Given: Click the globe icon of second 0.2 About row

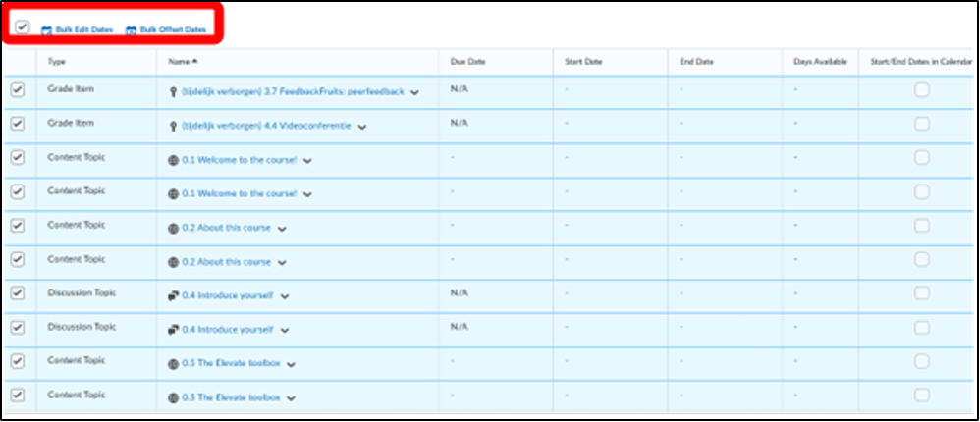Looking at the screenshot, I should coord(173,262).
